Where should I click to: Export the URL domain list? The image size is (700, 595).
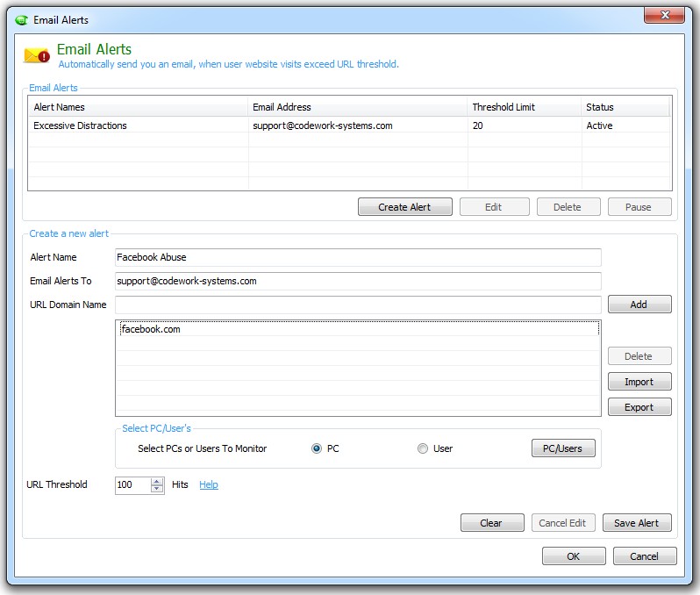click(639, 407)
